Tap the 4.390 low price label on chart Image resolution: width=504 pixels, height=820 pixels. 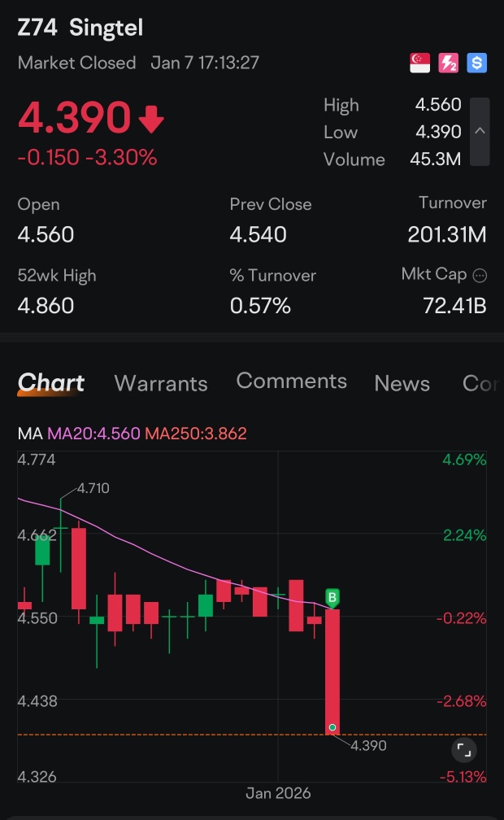click(368, 746)
